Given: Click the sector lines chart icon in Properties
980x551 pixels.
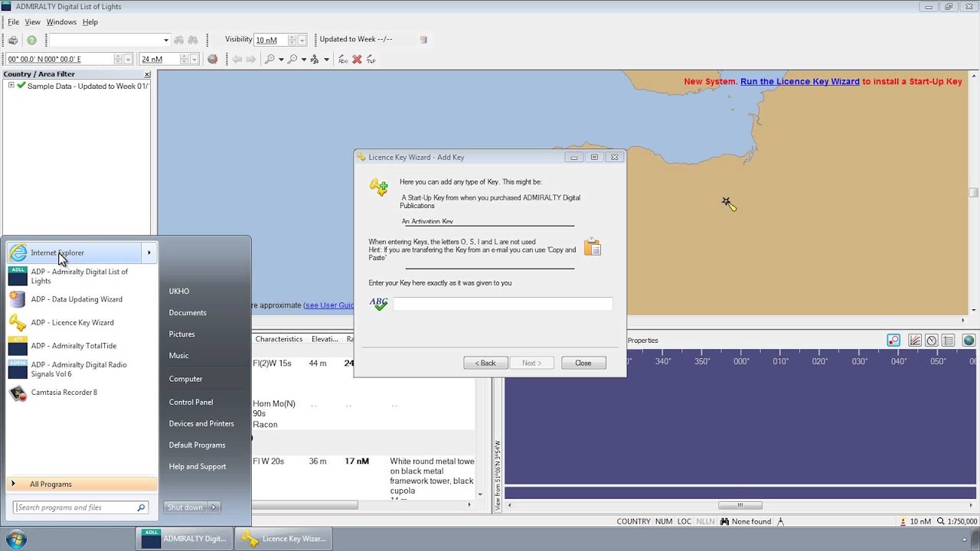Looking at the screenshot, I should tap(914, 341).
